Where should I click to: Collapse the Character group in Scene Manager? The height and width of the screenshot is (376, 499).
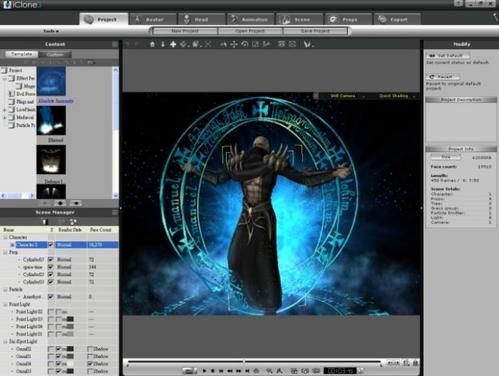pos(5,237)
